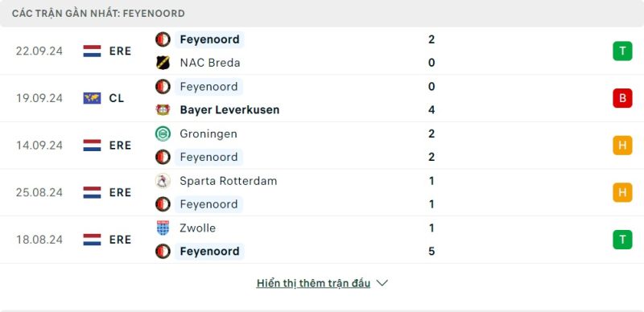Screen dimensions: 644x312
Task: Open the 'Hiển thị thêm trận đấu' link
Action: click(x=313, y=283)
